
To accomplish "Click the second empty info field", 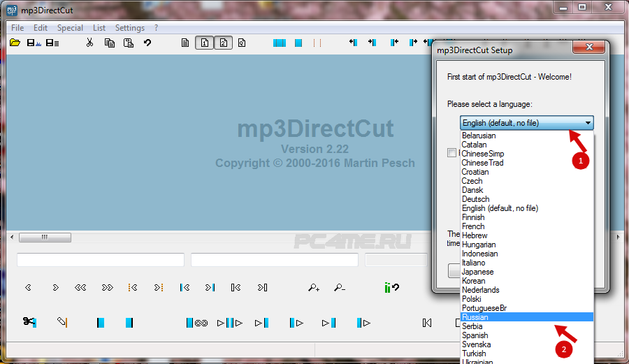I will [x=275, y=260].
